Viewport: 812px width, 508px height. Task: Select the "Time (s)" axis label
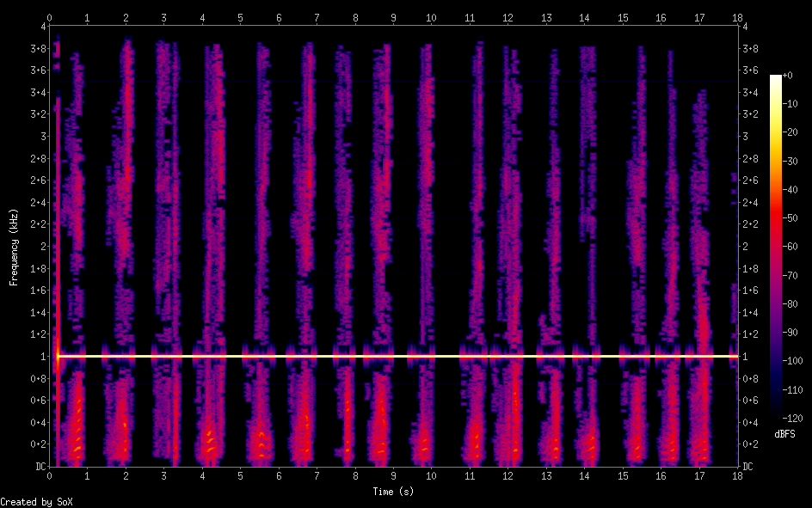[394, 492]
